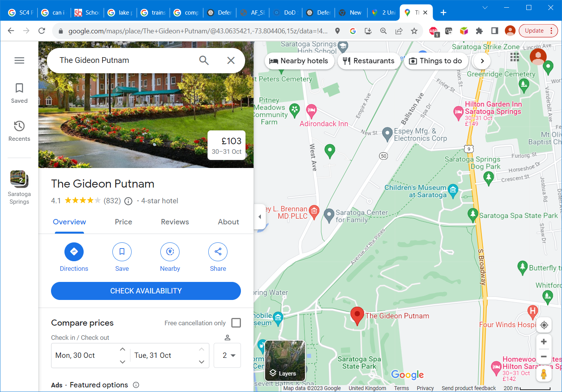Go back with browser back arrow
The height and width of the screenshot is (392, 562).
(x=11, y=31)
